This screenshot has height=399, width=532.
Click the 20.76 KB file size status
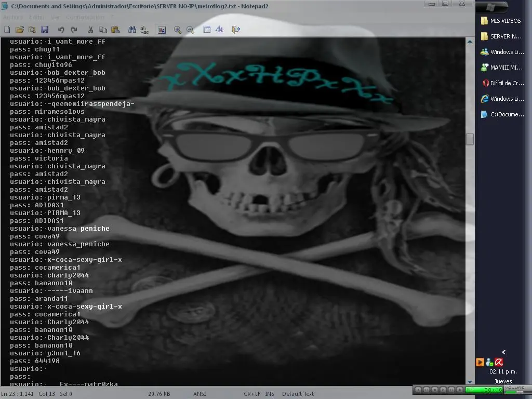(159, 394)
